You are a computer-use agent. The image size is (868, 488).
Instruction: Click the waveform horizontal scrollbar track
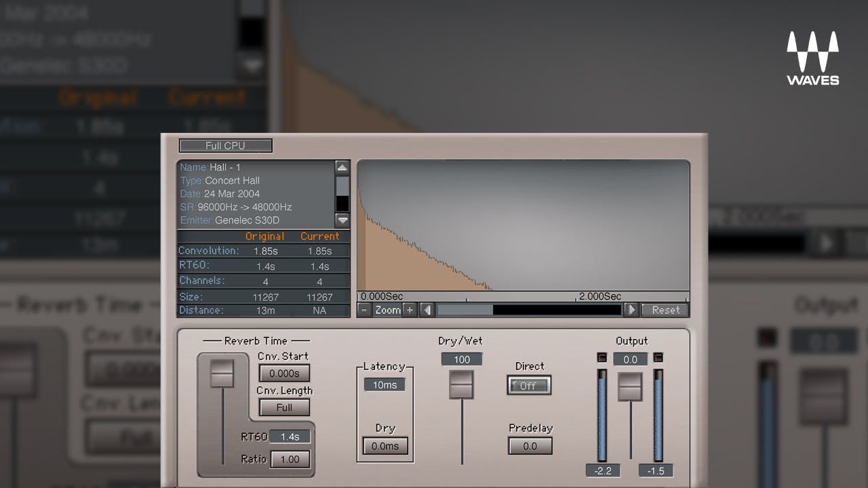529,310
